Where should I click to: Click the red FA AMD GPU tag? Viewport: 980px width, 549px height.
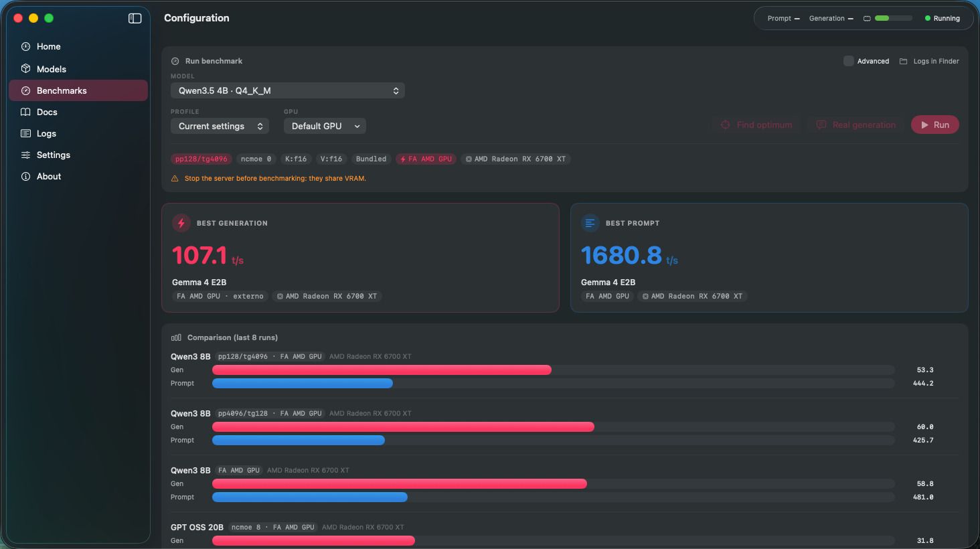point(426,159)
